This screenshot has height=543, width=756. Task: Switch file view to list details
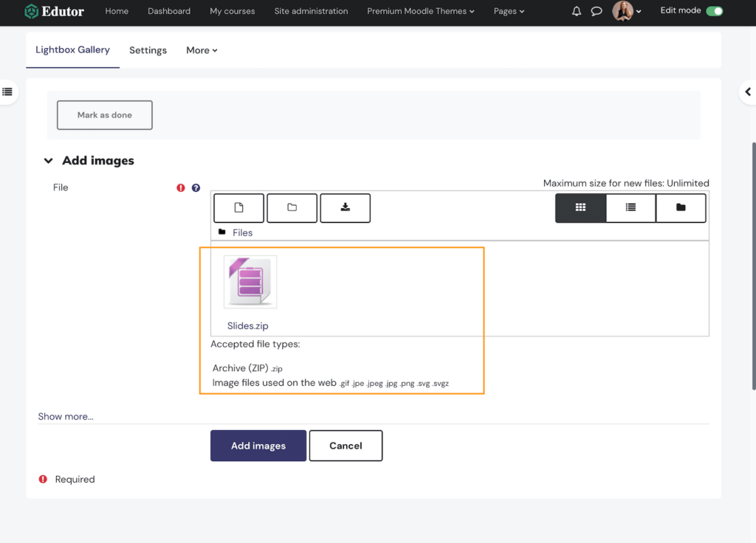(630, 208)
